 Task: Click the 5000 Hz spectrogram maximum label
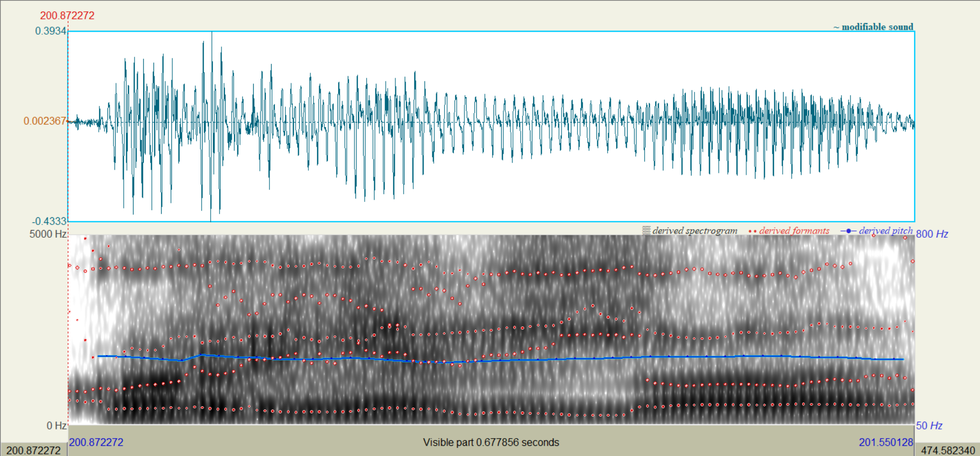coord(48,234)
